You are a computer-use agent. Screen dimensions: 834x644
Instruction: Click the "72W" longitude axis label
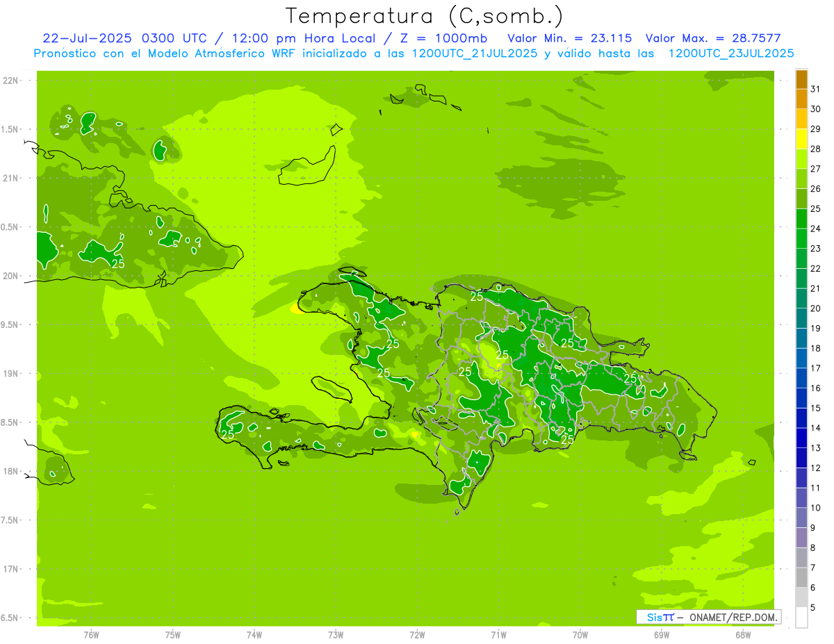click(417, 635)
